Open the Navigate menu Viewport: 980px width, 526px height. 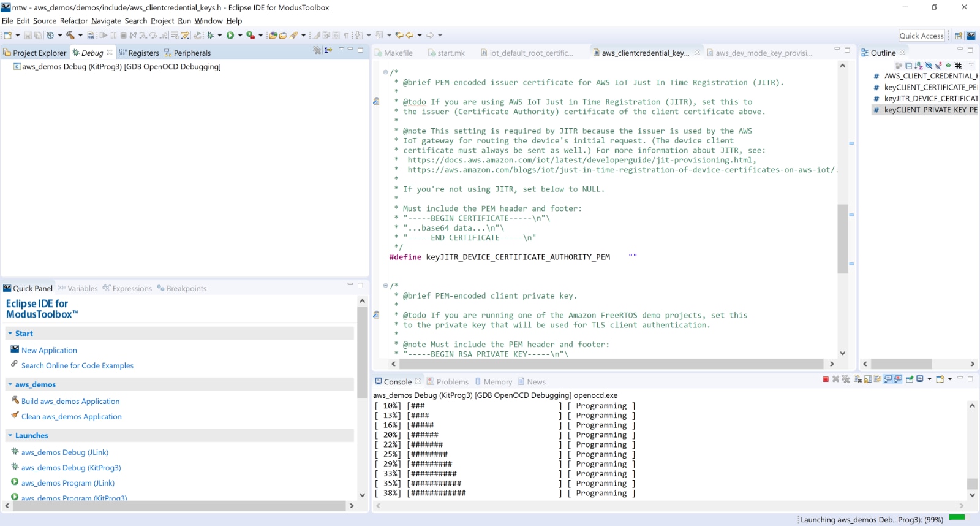(x=106, y=21)
